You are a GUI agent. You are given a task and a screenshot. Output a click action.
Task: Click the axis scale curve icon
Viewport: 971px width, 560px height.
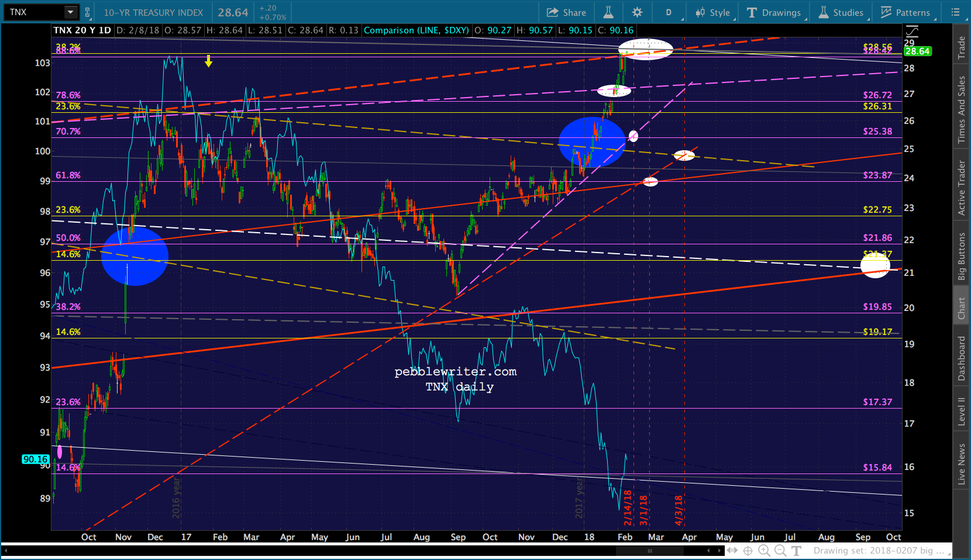[911, 30]
